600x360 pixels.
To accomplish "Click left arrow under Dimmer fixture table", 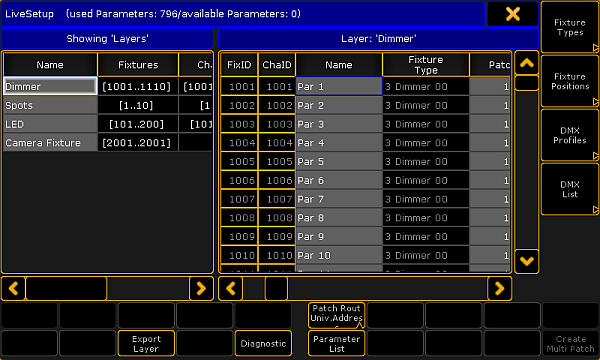I will pyautogui.click(x=231, y=288).
